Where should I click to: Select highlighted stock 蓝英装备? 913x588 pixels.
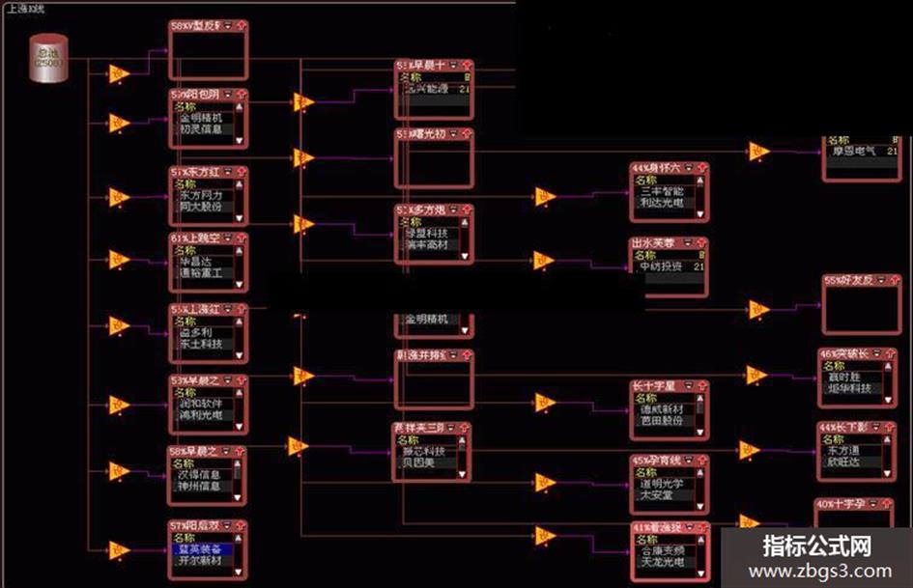point(200,549)
